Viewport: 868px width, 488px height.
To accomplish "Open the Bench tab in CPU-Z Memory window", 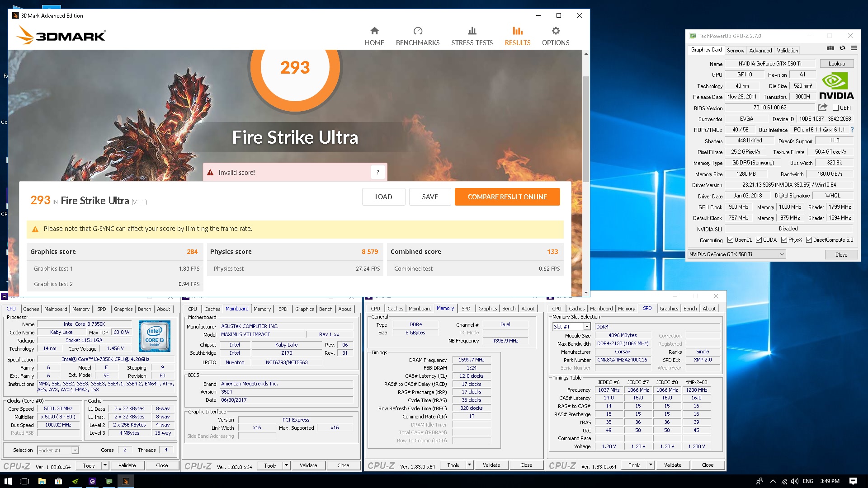I will (x=509, y=309).
